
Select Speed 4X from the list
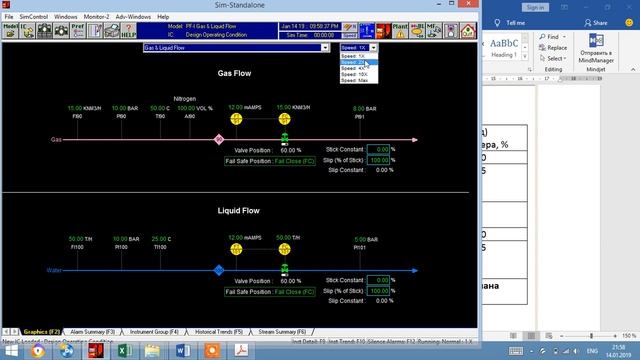tap(359, 68)
